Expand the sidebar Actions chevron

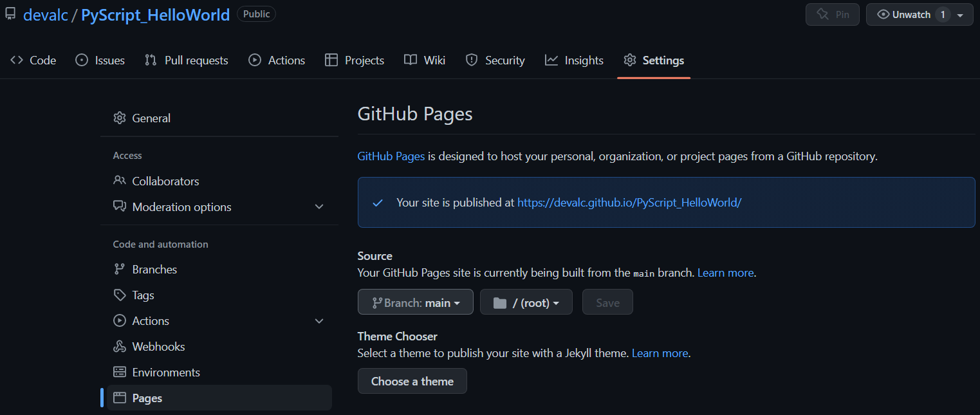pos(319,320)
